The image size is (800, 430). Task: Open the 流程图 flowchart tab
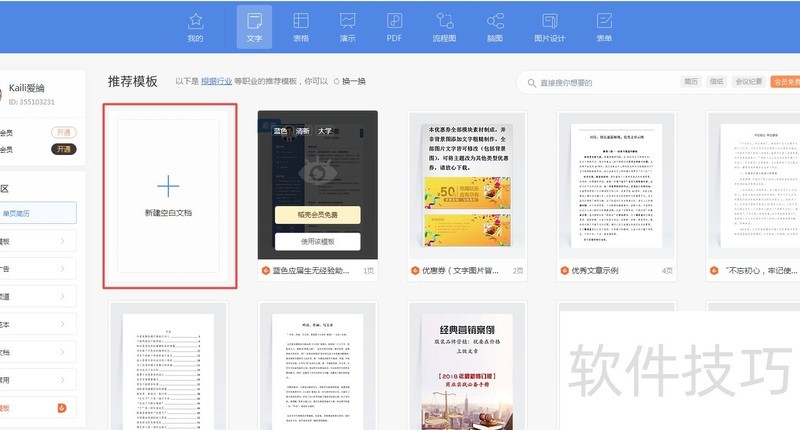(x=444, y=27)
